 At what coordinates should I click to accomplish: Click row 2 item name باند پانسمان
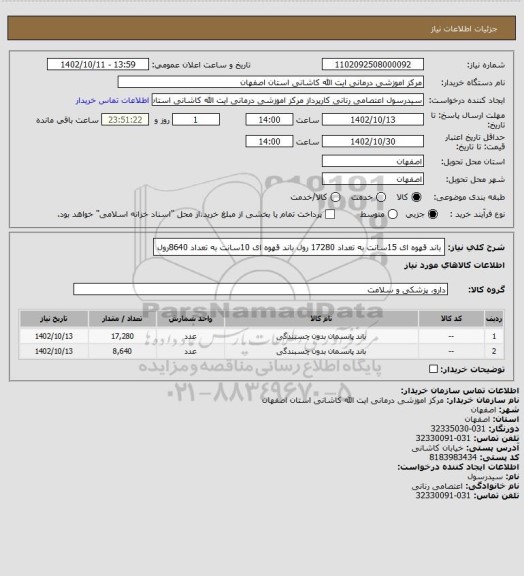(x=321, y=351)
